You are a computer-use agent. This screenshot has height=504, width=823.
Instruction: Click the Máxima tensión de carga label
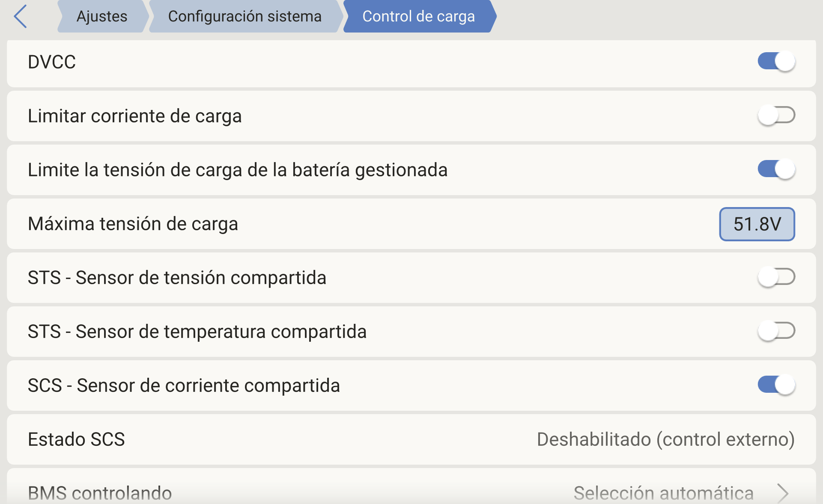(x=133, y=224)
